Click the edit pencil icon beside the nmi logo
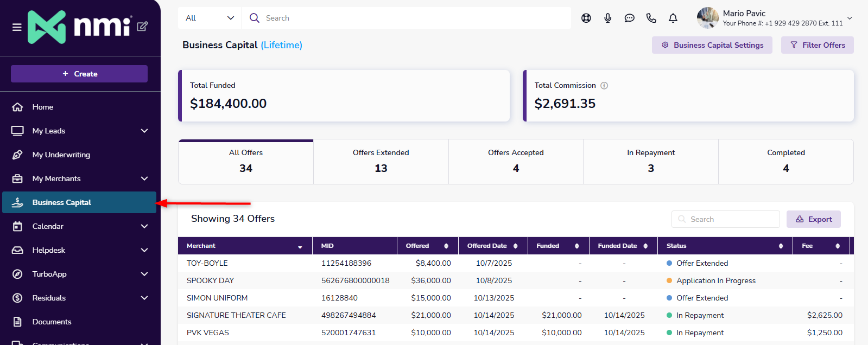 pyautogui.click(x=142, y=26)
